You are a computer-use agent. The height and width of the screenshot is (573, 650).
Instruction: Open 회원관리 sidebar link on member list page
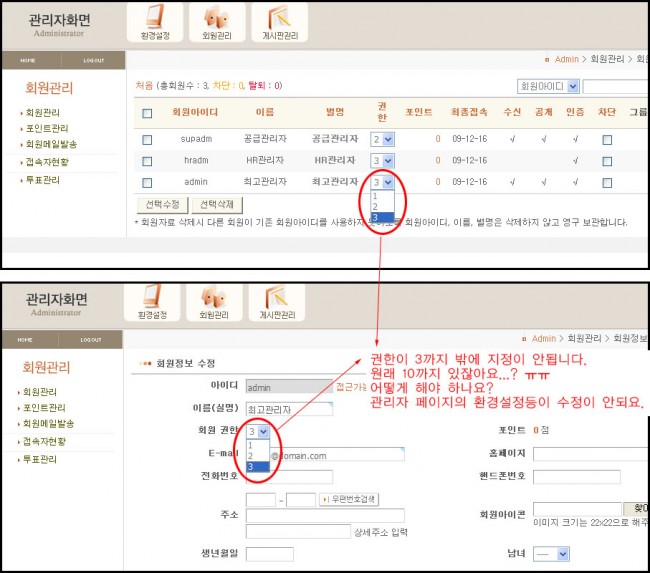[x=43, y=113]
